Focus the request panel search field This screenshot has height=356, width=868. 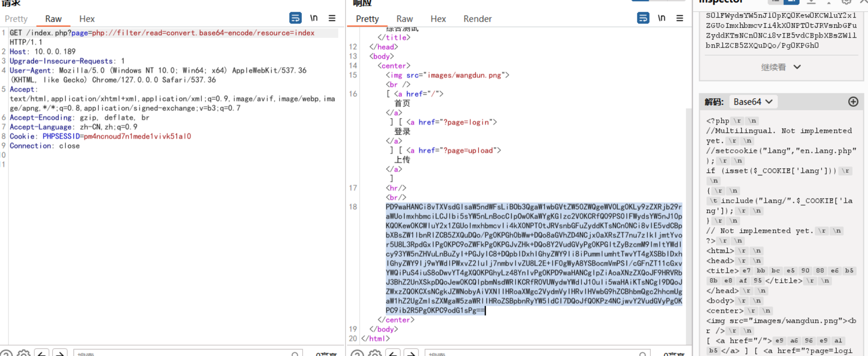tap(188, 353)
